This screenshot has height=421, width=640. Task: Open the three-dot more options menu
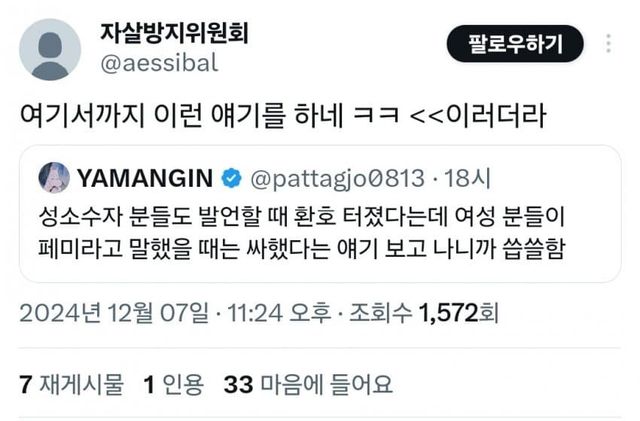[608, 43]
